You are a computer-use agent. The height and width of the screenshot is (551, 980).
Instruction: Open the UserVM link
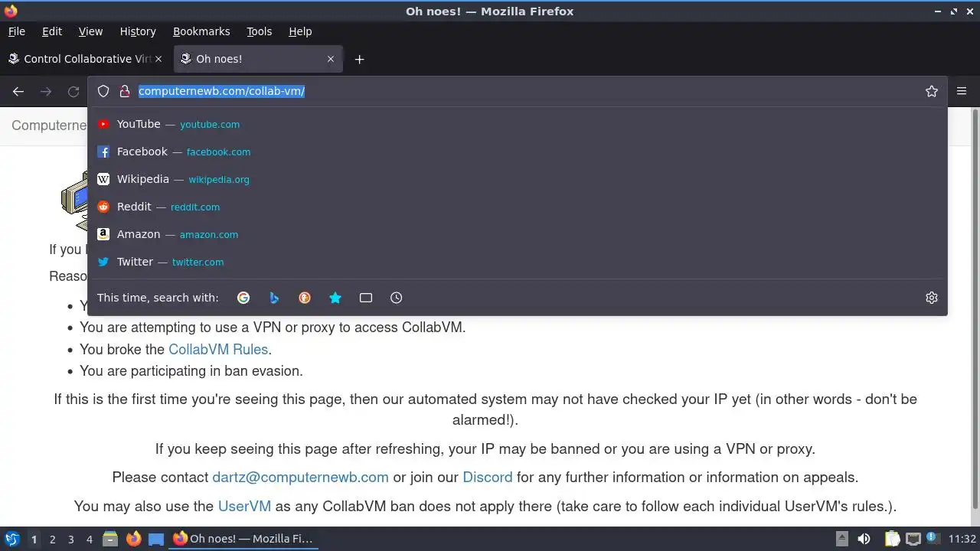point(244,506)
